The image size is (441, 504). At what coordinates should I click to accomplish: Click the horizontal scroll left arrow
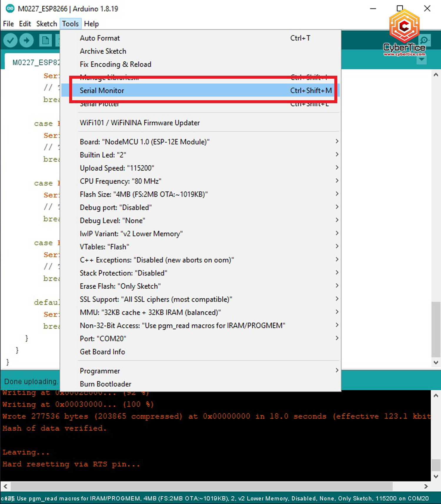pos(5,486)
